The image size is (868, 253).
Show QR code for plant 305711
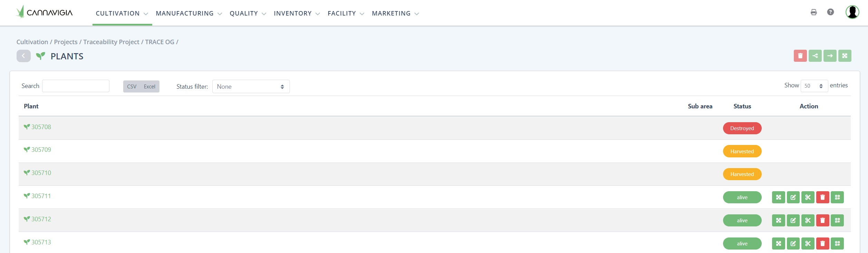click(x=837, y=197)
